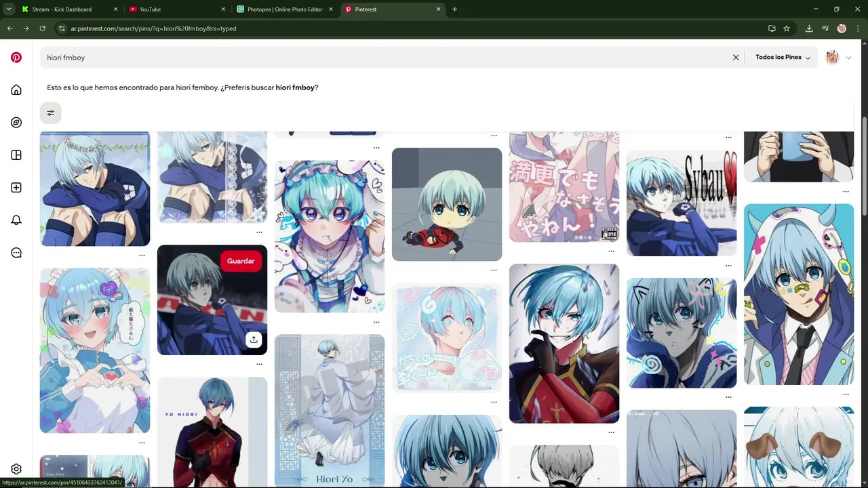868x488 pixels.
Task: Open the media control icon in toolbar
Action: coord(825,28)
